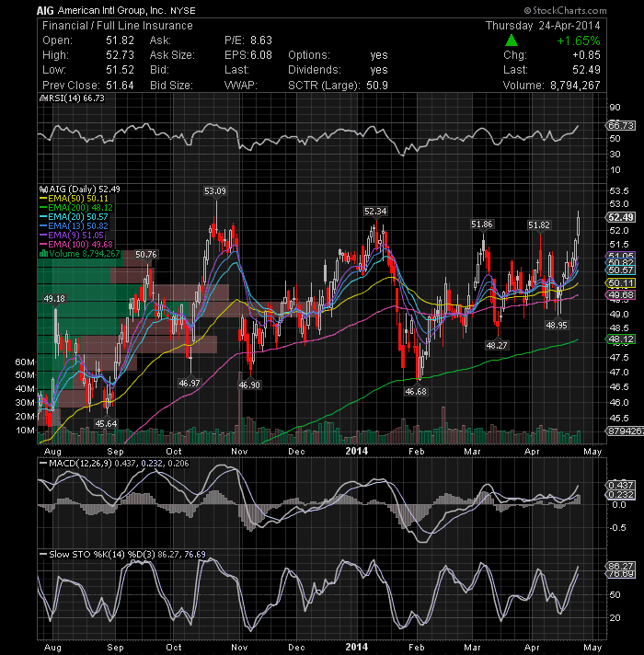Click American Intl Group, Inc. company name

(111, 10)
